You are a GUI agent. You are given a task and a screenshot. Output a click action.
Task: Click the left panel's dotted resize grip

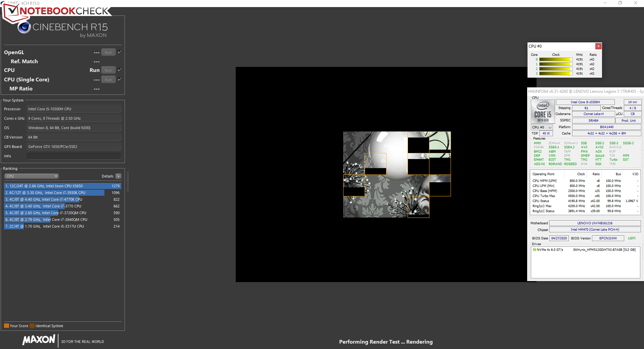point(128,182)
